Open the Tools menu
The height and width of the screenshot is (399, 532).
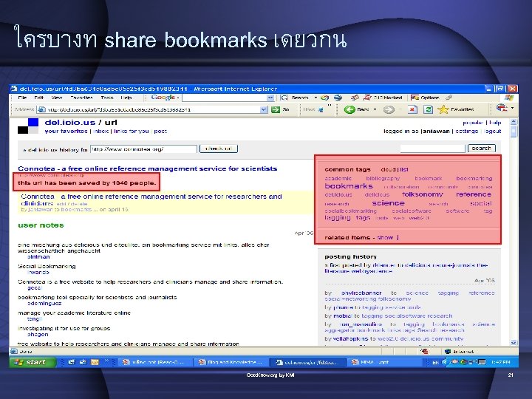[x=107, y=98]
